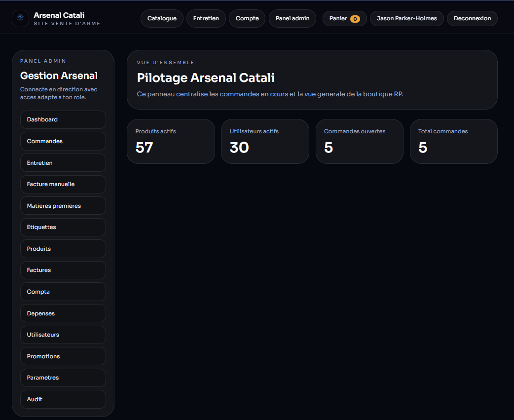Open Parametres in the sidebar
The image size is (514, 420).
pyautogui.click(x=63, y=378)
